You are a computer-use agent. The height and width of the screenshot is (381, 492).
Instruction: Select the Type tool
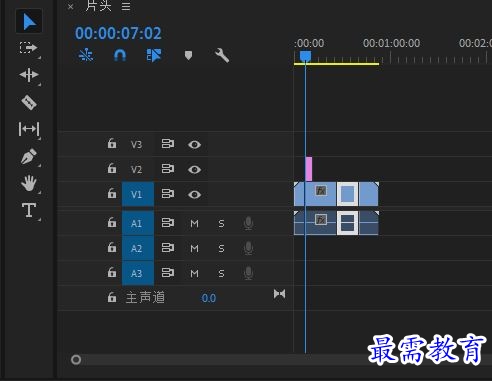[x=29, y=210]
